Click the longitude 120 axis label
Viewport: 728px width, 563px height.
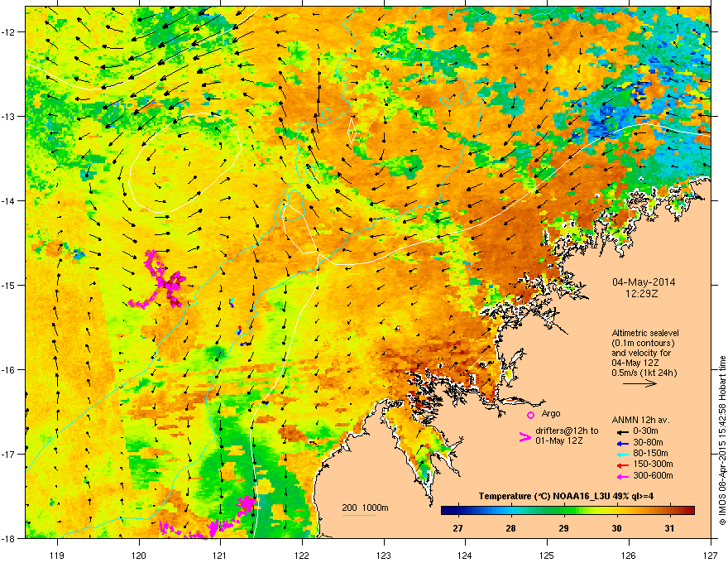click(139, 555)
